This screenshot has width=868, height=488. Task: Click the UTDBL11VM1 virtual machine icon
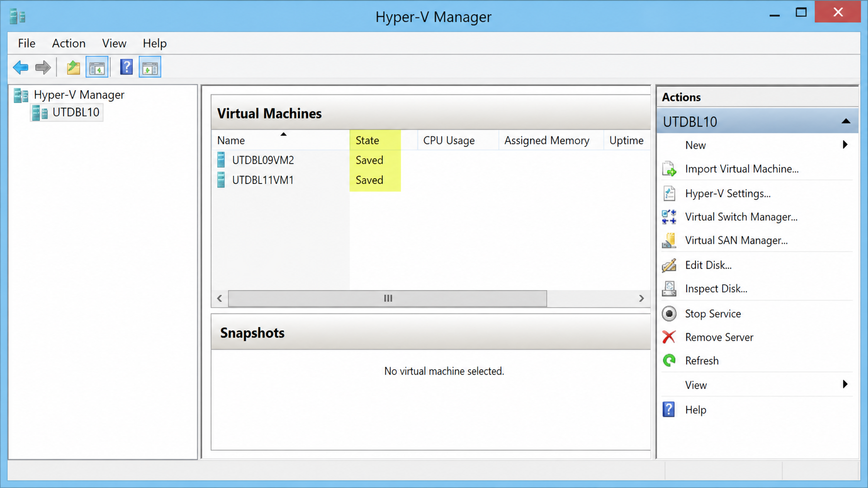221,180
